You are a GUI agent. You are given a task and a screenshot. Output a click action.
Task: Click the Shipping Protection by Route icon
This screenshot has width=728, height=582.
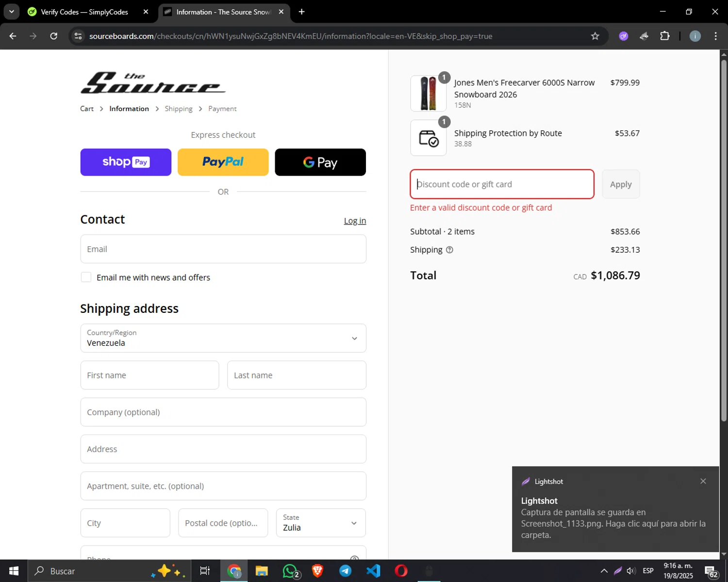point(428,138)
